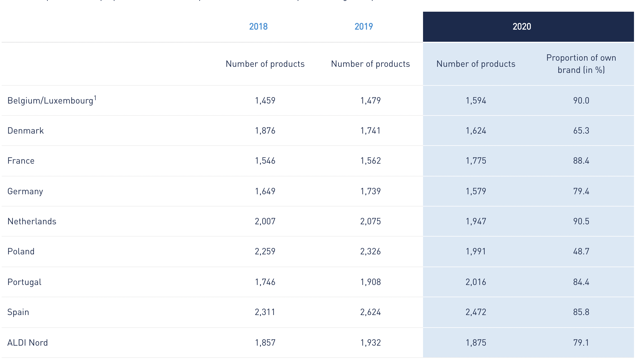The width and height of the screenshot is (639, 364).
Task: Click Netherlands 2018 value 2,007
Action: 265,221
